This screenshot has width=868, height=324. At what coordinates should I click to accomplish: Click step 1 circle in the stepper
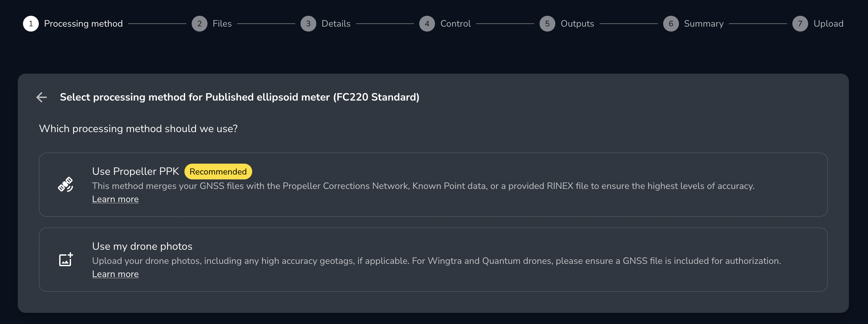coord(31,24)
